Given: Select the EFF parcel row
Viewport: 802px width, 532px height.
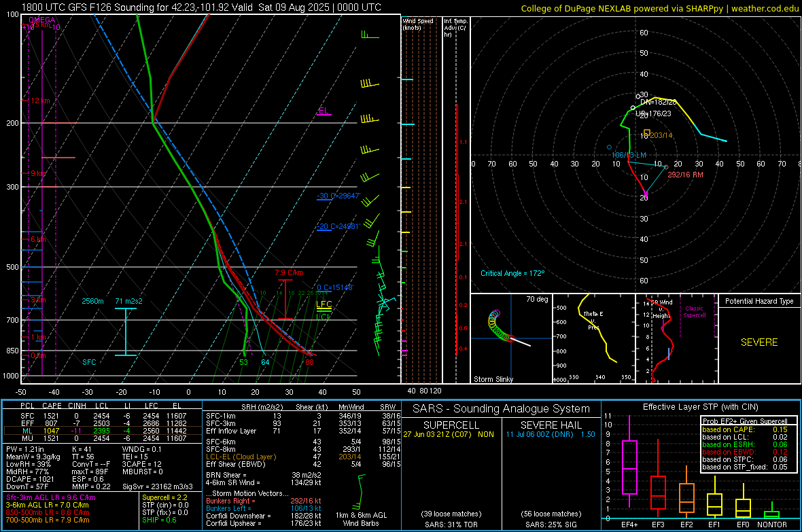Looking at the screenshot, I should 103,423.
